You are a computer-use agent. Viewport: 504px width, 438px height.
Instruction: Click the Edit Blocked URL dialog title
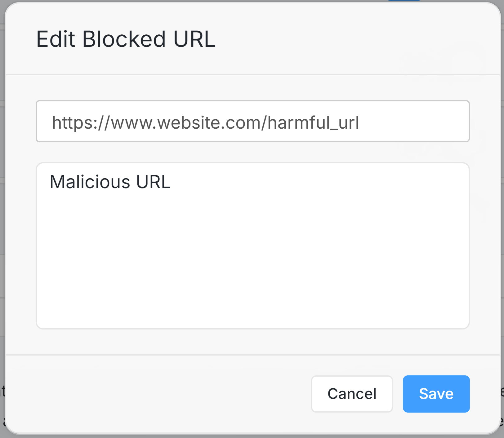(x=126, y=38)
